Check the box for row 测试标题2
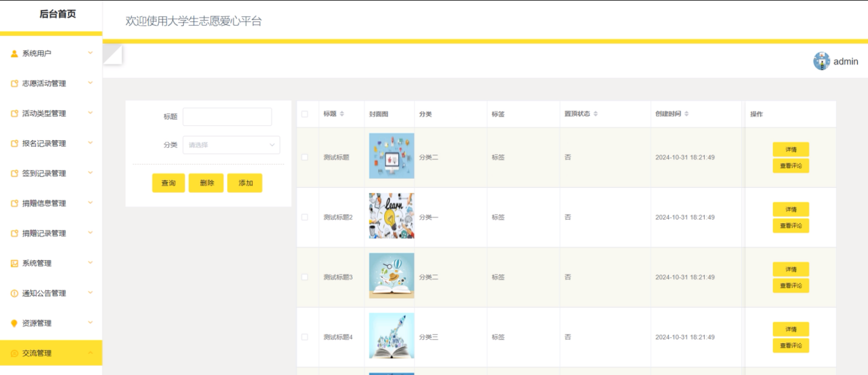Screen dimensions: 868x375 click(305, 217)
